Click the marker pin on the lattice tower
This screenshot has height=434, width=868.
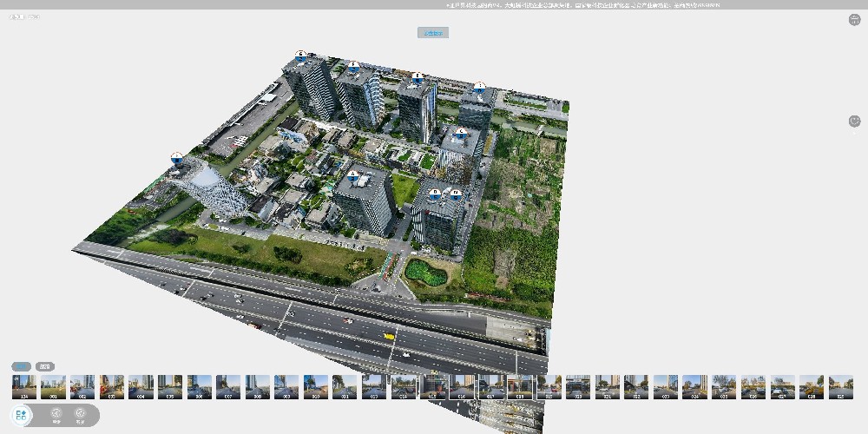point(177,158)
